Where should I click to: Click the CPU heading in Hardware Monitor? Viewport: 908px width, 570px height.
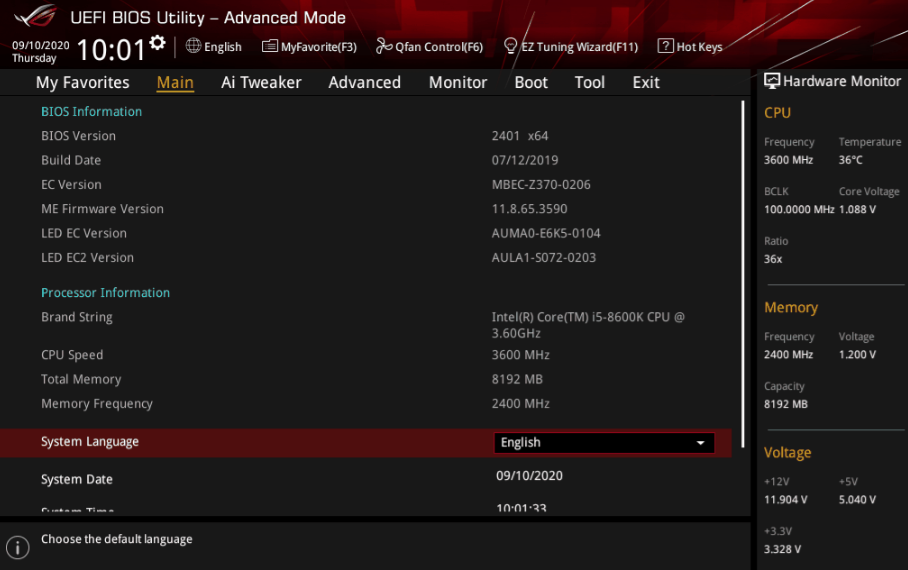[x=777, y=113]
